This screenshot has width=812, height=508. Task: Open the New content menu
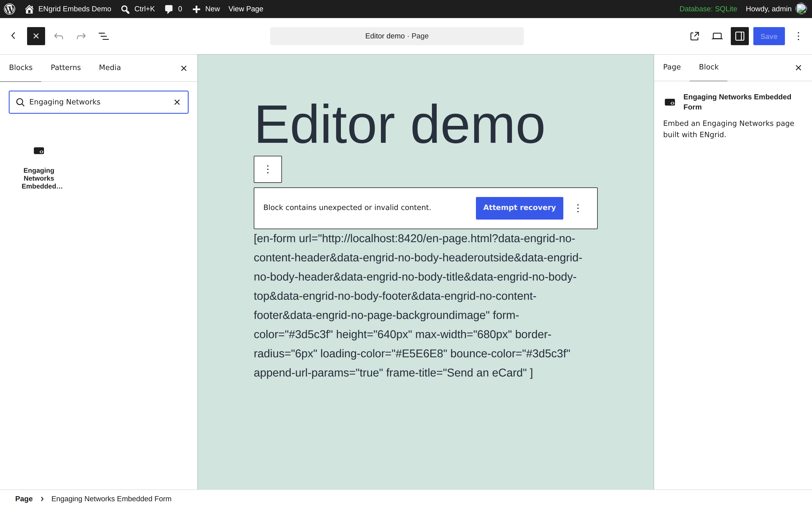point(206,9)
